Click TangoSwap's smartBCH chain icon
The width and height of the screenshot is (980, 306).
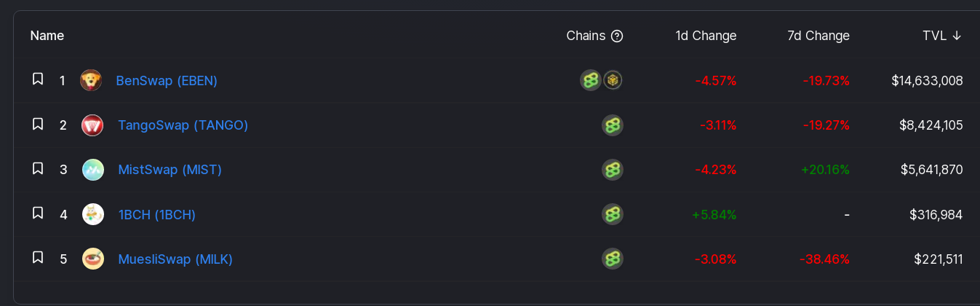tap(613, 125)
